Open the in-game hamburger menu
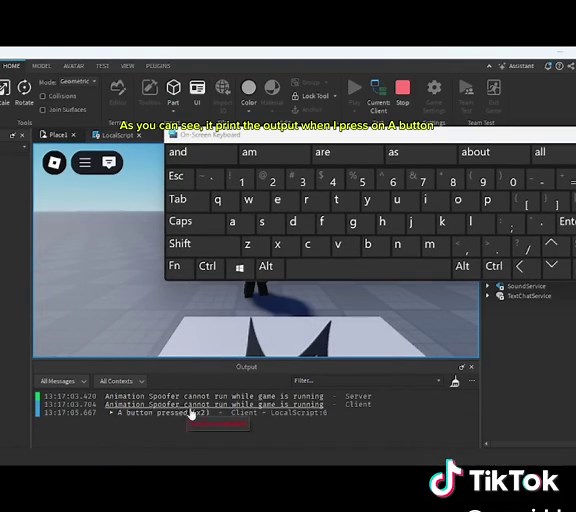The height and width of the screenshot is (512, 576). click(x=85, y=162)
